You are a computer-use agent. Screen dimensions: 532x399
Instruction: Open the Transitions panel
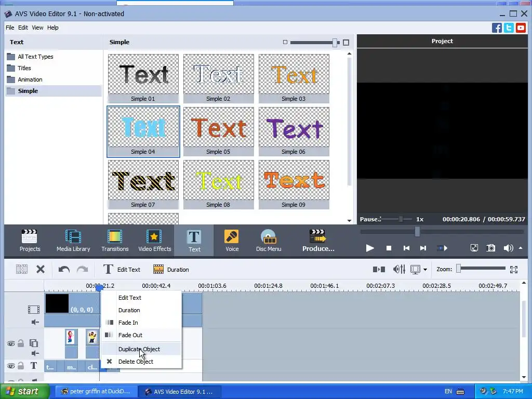pyautogui.click(x=115, y=241)
